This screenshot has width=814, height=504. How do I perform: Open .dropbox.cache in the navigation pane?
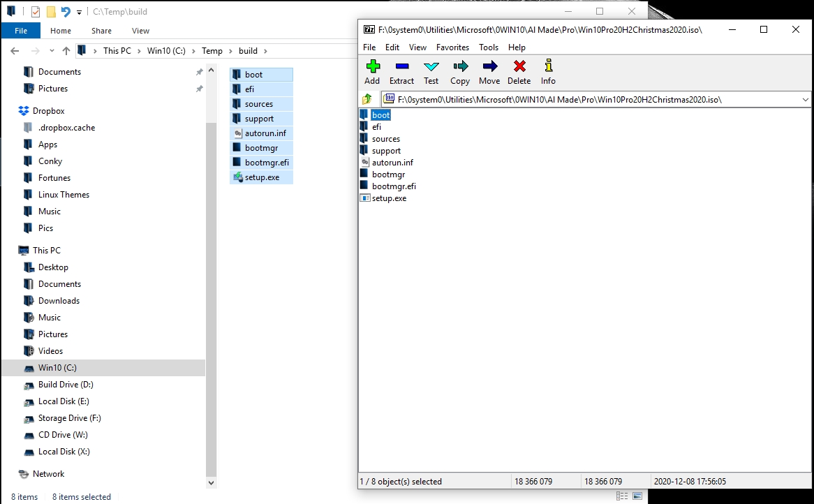pyautogui.click(x=66, y=128)
